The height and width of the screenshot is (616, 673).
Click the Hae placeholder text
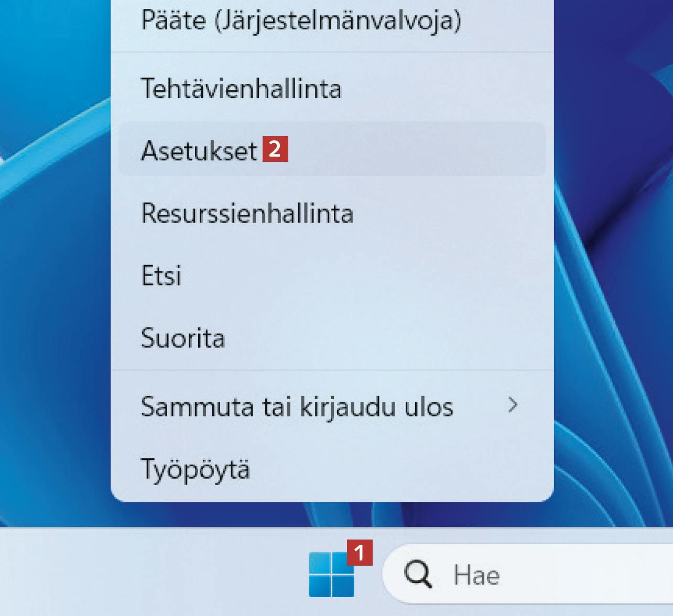476,575
